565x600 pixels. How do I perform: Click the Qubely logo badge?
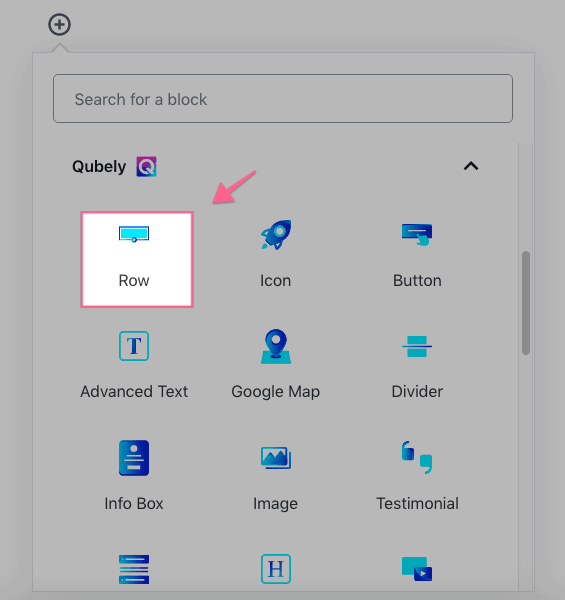(x=147, y=166)
